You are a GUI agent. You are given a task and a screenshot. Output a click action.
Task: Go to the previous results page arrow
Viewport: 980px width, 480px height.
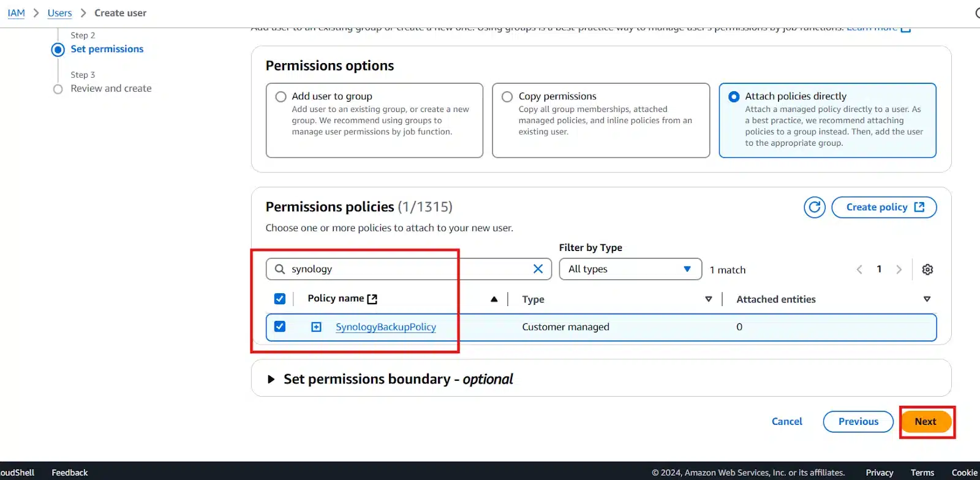click(x=859, y=269)
